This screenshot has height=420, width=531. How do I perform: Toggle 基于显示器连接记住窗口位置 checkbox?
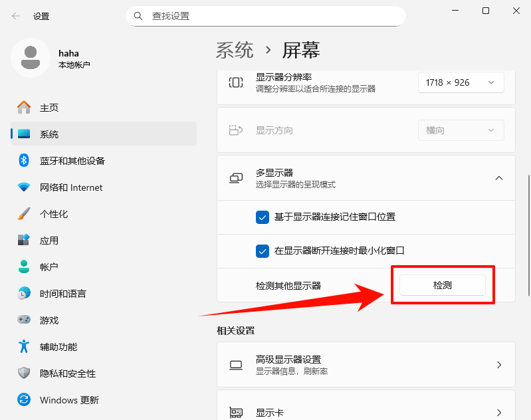262,217
